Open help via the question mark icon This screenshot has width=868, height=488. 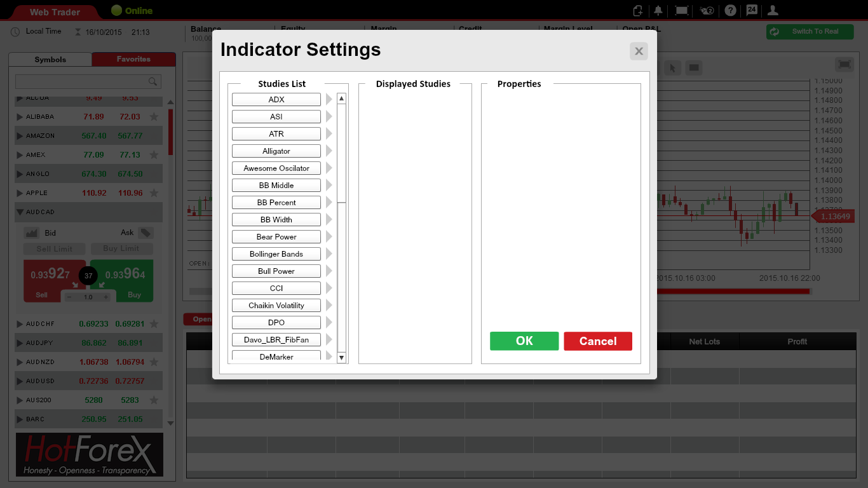731,10
